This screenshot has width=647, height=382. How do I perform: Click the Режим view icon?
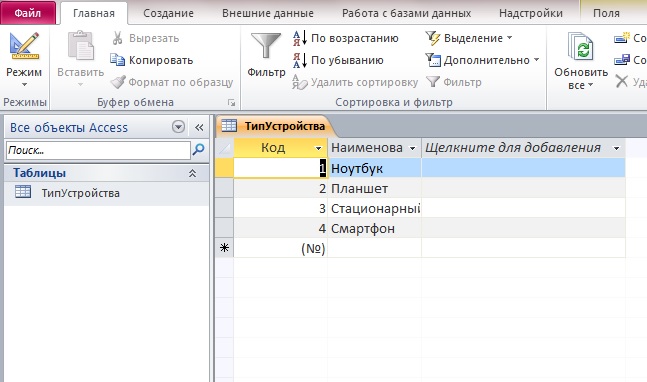[x=24, y=46]
